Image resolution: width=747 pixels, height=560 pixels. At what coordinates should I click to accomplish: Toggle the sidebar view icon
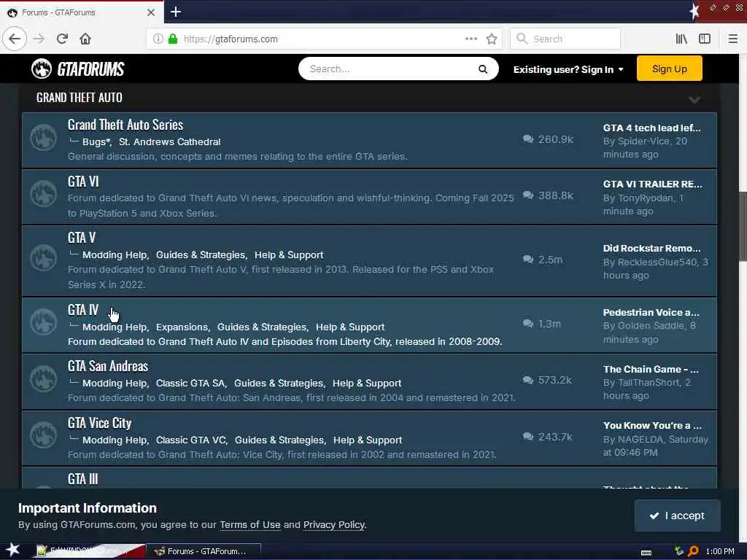(x=705, y=39)
